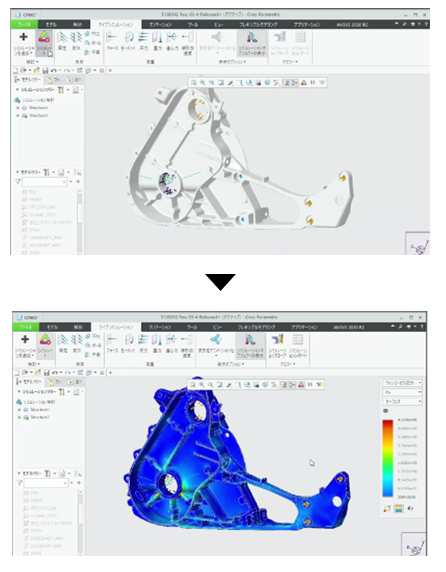Expand Structure2 node in gray-model window tree
The width and height of the screenshot is (446, 572).
18,116
